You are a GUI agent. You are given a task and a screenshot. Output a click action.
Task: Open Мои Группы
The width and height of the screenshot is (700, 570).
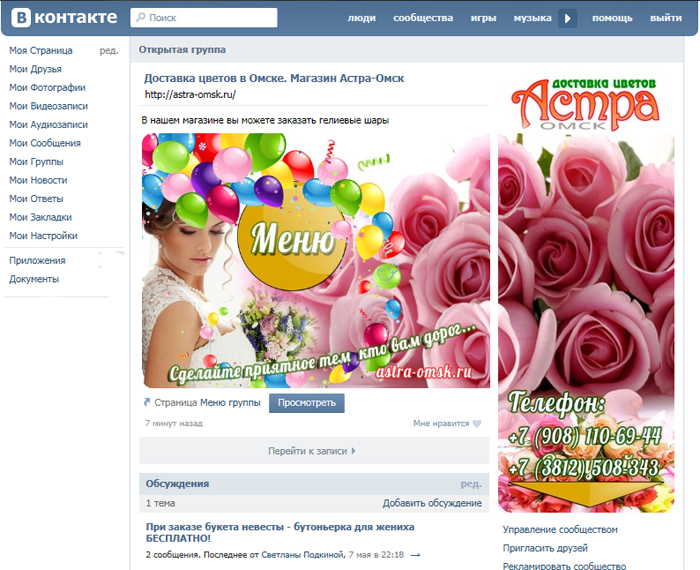pos(36,162)
